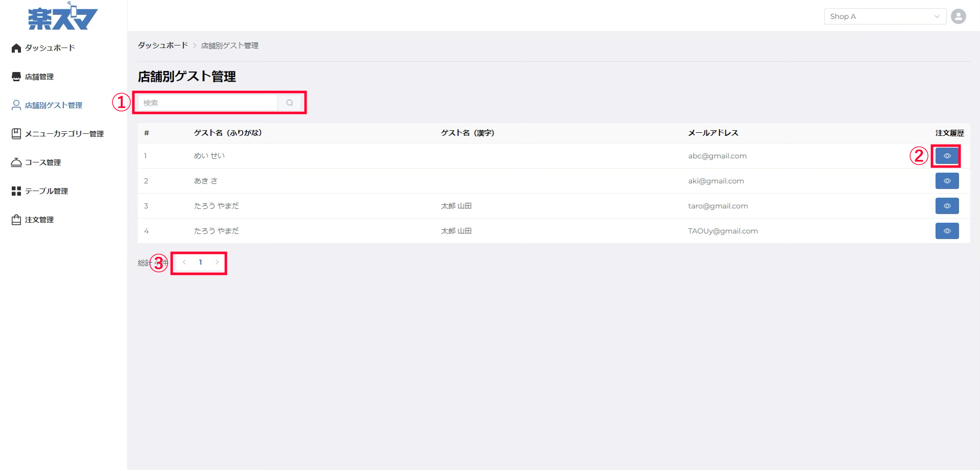
Task: Navigate to コース管理 menu item
Action: click(x=43, y=162)
